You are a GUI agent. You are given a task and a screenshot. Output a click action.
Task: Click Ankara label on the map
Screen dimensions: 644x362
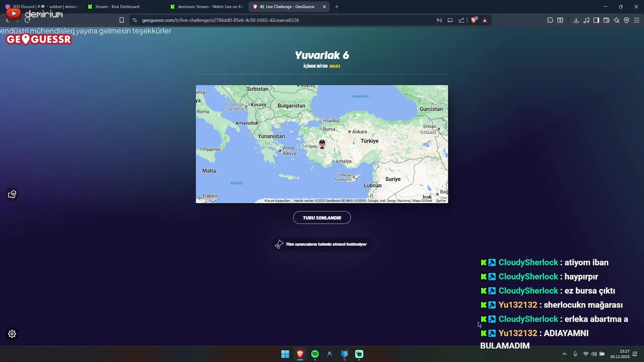(x=359, y=132)
